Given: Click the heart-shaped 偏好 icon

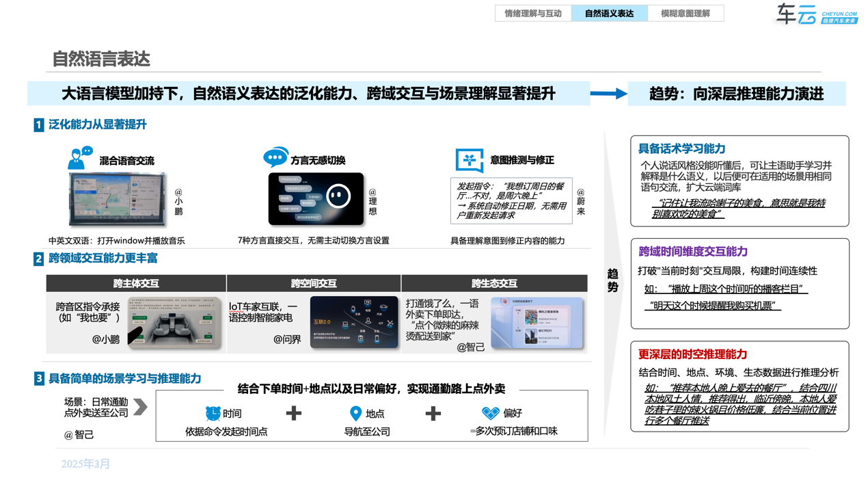Looking at the screenshot, I should pos(491,413).
